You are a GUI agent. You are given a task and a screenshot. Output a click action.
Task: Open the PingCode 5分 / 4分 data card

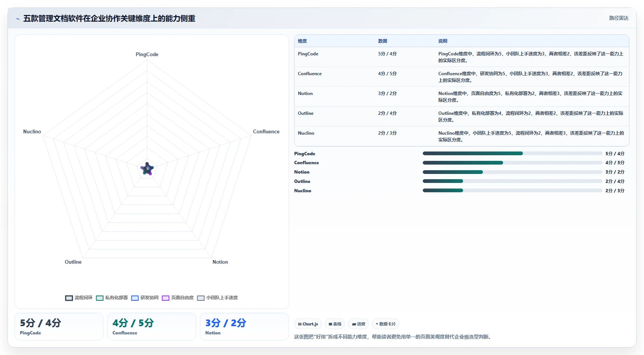click(x=59, y=327)
